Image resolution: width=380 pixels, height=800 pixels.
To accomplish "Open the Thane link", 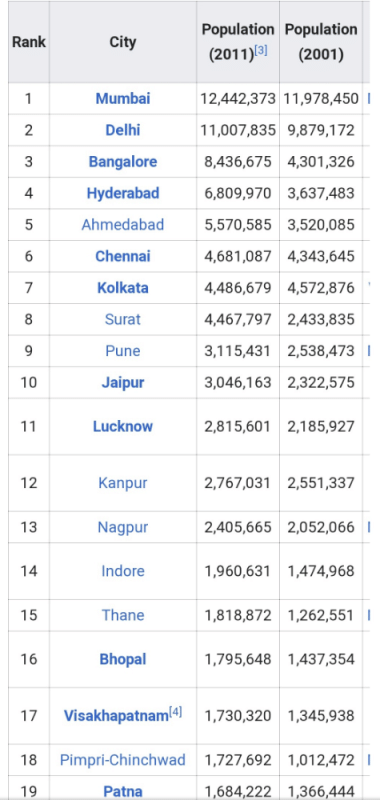I will coord(123,615).
